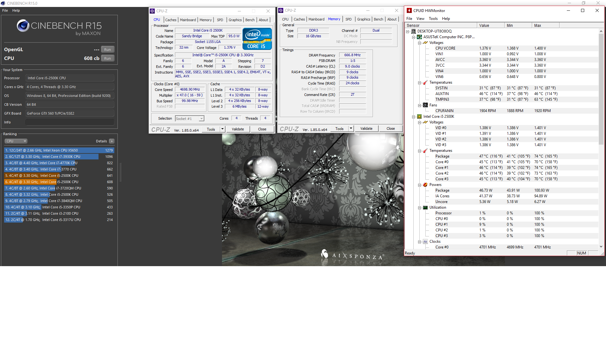
Task: Click Validate in CPU-Z CPU window
Action: [x=238, y=129]
